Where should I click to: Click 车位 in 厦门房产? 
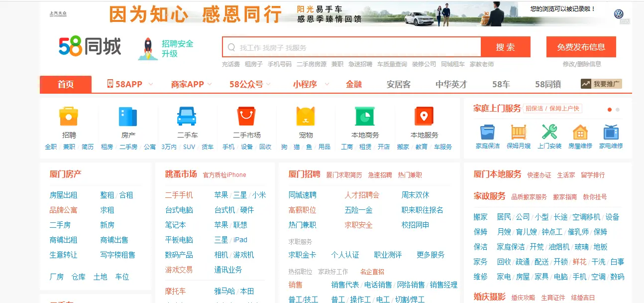point(122,277)
